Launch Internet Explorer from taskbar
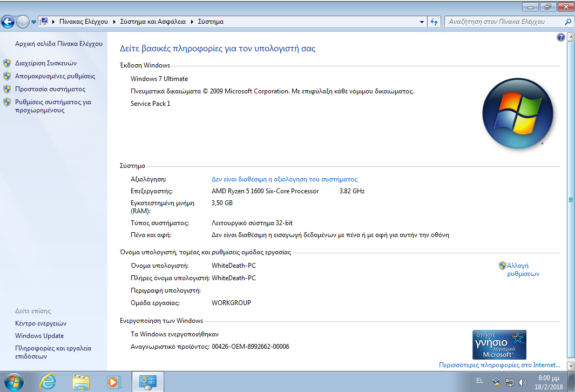The width and height of the screenshot is (575, 392). [48, 382]
